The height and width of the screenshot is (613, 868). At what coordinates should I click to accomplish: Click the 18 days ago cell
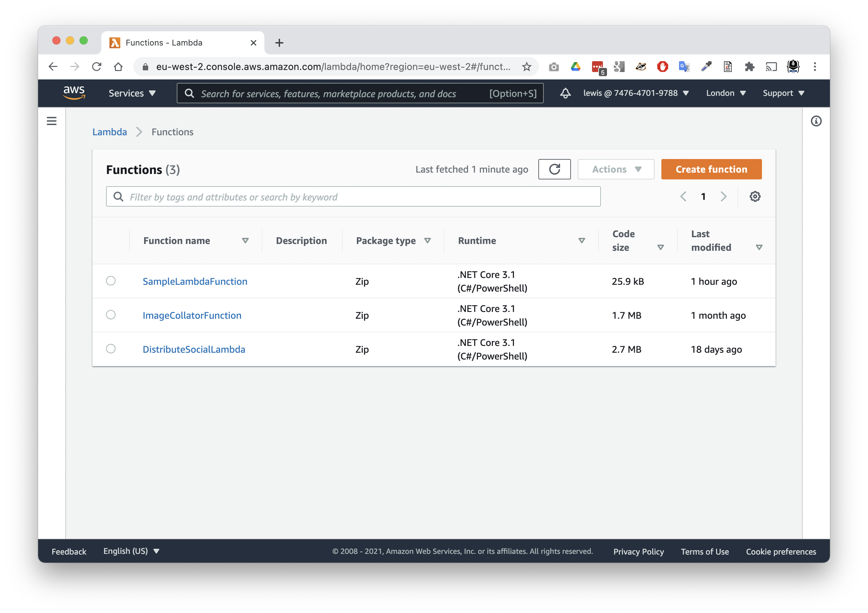pos(716,349)
